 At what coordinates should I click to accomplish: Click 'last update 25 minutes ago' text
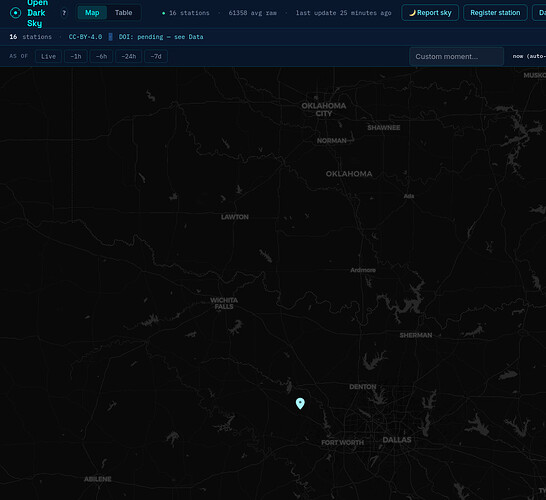343,13
